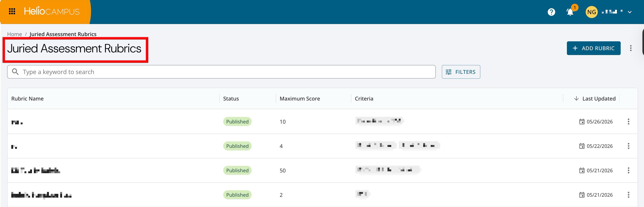Sort by Maximum Score column header
The height and width of the screenshot is (207, 644).
(x=300, y=99)
